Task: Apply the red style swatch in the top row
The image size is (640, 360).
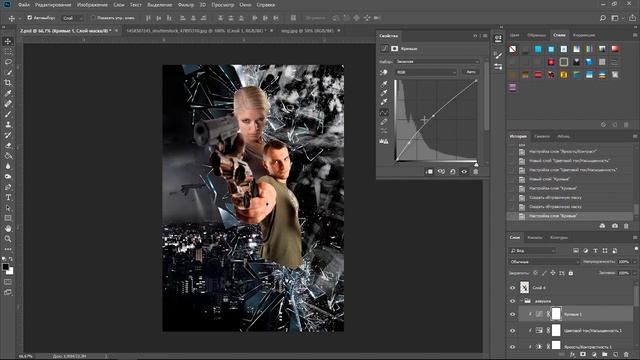Action: click(615, 49)
